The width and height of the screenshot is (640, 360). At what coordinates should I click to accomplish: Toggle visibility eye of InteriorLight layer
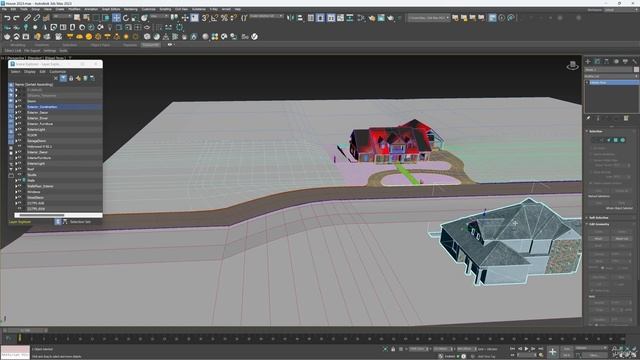(x=20, y=164)
